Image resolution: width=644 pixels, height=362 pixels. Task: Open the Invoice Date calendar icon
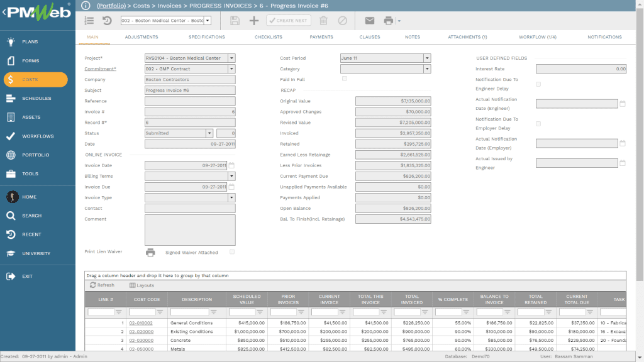point(231,165)
